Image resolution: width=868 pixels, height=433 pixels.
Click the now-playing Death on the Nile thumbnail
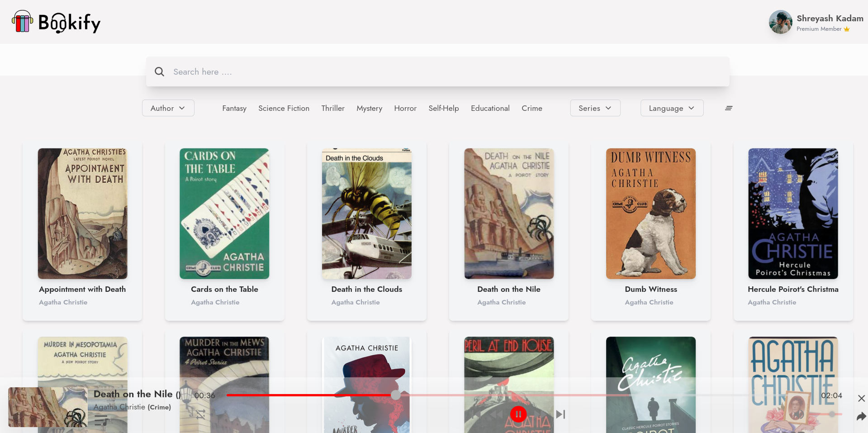coord(48,407)
